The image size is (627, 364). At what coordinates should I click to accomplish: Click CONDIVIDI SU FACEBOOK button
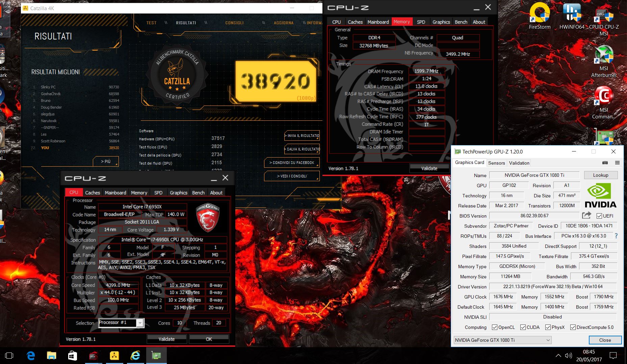click(292, 163)
